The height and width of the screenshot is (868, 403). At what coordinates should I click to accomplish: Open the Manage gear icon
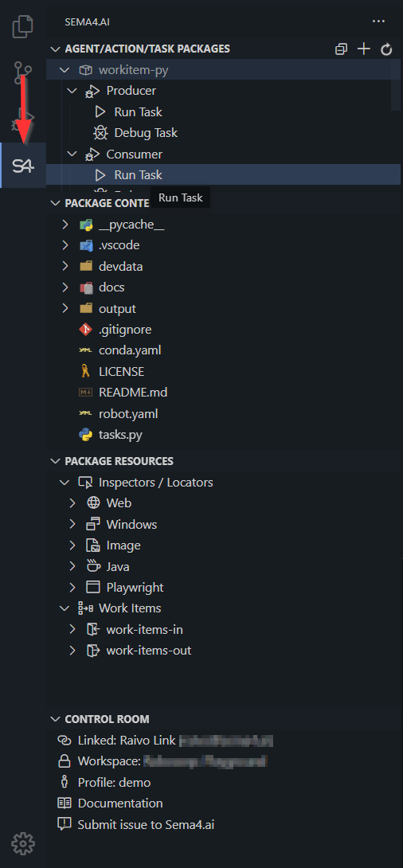click(x=22, y=843)
